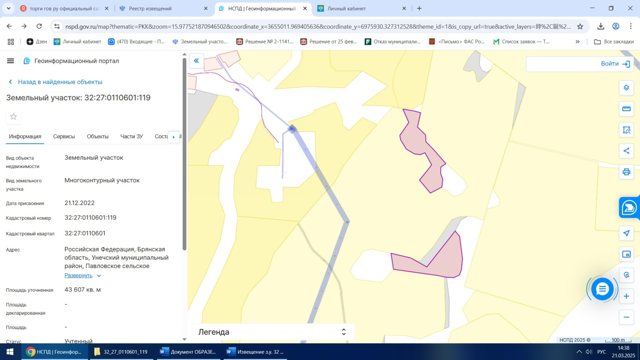
Task: Select the lower pink parcel contour on map
Action: click(445, 261)
